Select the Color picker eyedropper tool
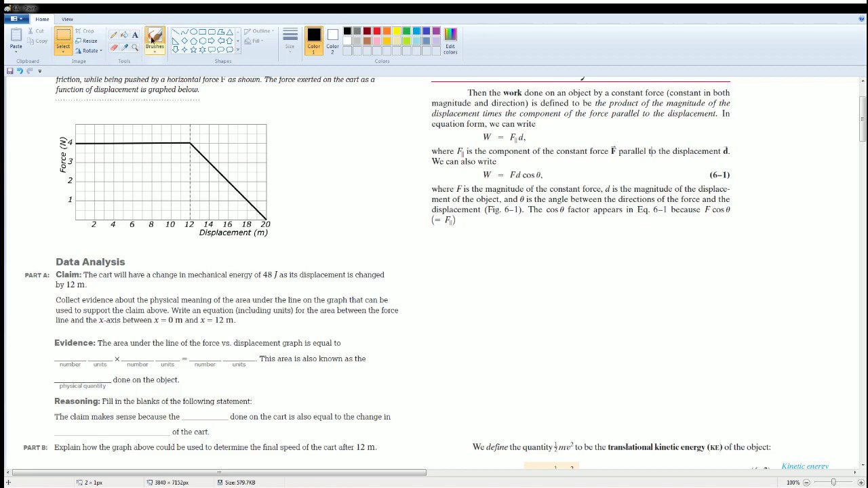 coord(124,47)
